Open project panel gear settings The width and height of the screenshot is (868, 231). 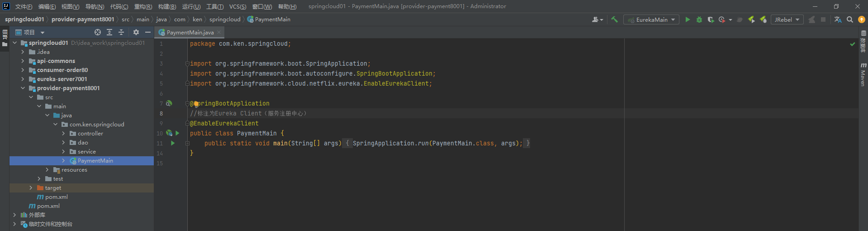136,32
